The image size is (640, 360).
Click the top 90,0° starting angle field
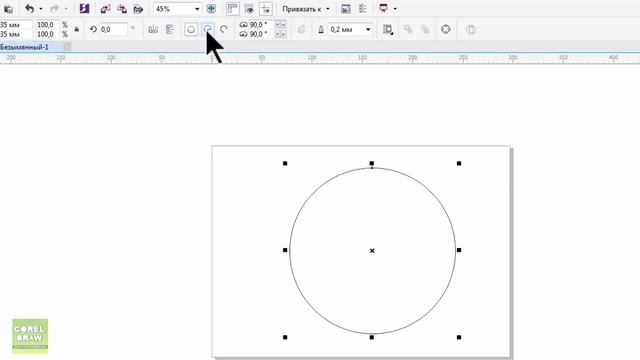pos(261,25)
